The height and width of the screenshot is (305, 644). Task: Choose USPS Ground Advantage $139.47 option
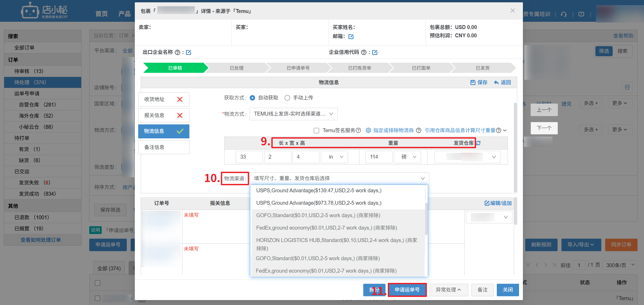(x=319, y=190)
